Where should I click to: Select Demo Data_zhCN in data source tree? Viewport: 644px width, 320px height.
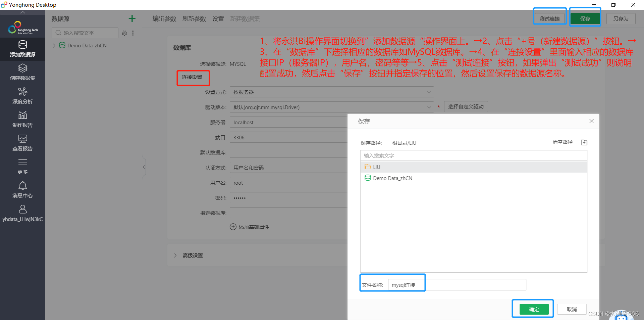pos(87,45)
